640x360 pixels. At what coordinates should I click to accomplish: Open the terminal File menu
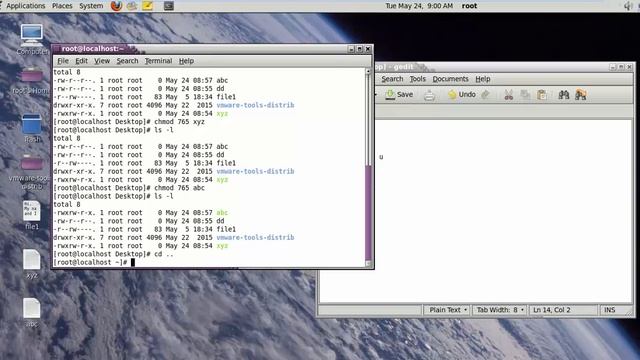tap(63, 61)
